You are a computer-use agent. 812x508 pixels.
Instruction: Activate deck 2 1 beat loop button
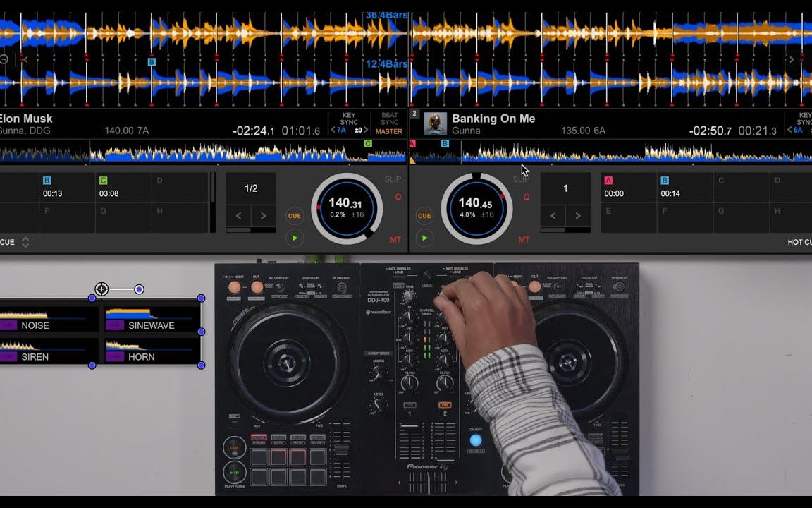coord(565,188)
